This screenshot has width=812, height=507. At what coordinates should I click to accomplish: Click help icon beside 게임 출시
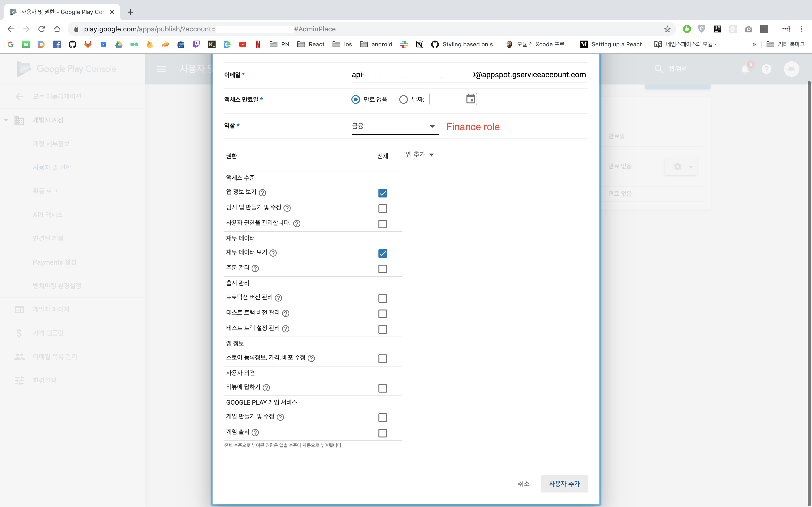coord(255,433)
